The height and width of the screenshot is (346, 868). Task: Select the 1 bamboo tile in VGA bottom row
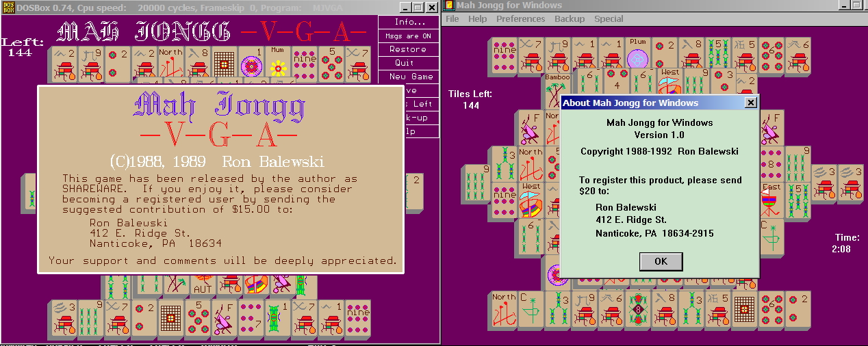click(x=278, y=318)
